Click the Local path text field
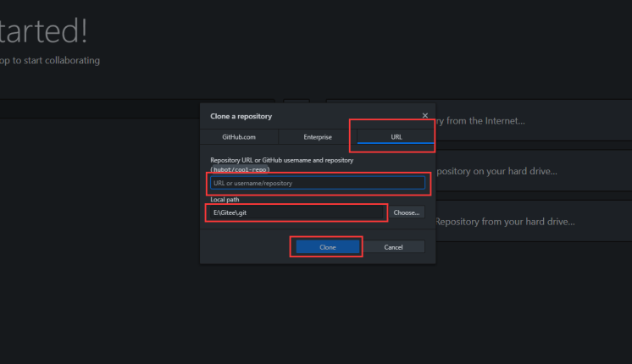This screenshot has width=632, height=364. [297, 212]
